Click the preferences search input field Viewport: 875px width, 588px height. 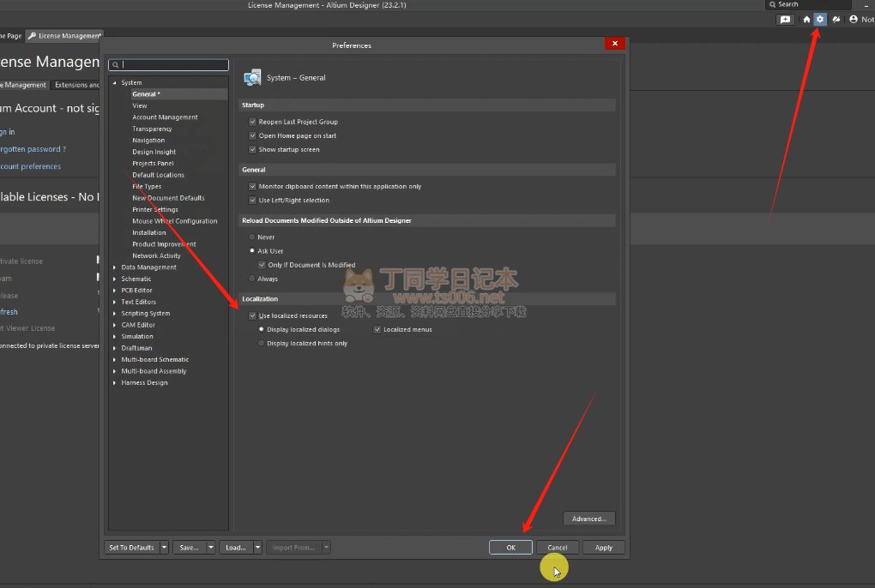pyautogui.click(x=172, y=64)
